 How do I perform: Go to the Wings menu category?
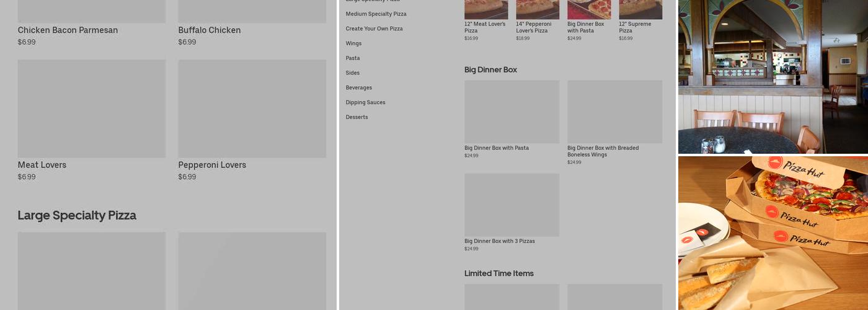tap(353, 43)
